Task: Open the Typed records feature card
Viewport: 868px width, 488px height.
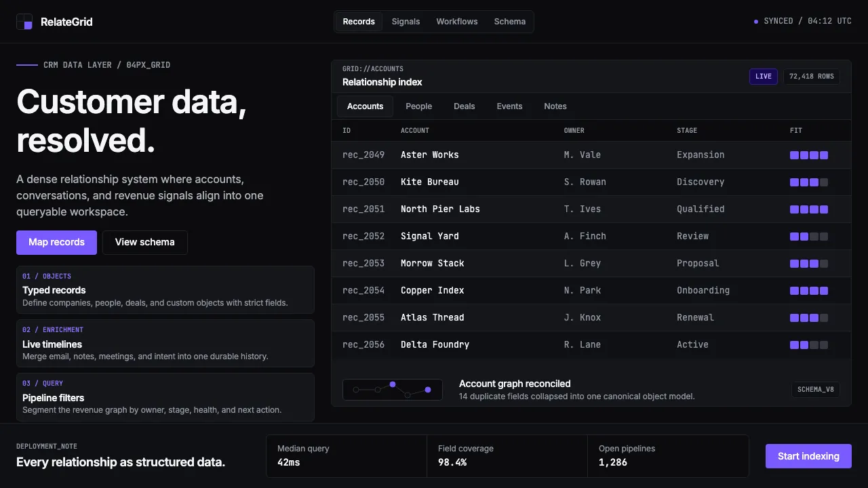Action: pyautogui.click(x=165, y=289)
